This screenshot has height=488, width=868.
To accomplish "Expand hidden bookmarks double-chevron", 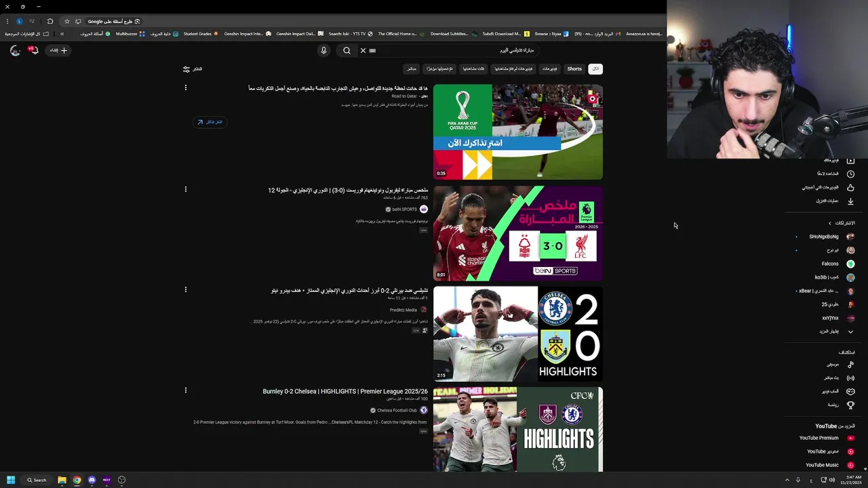I will 62,34.
